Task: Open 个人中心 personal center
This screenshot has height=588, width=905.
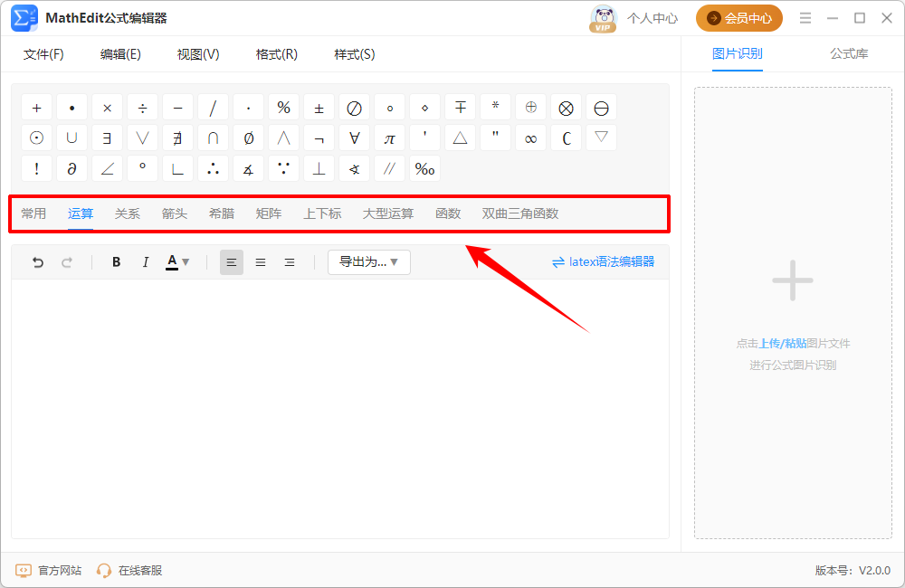Action: click(x=653, y=18)
